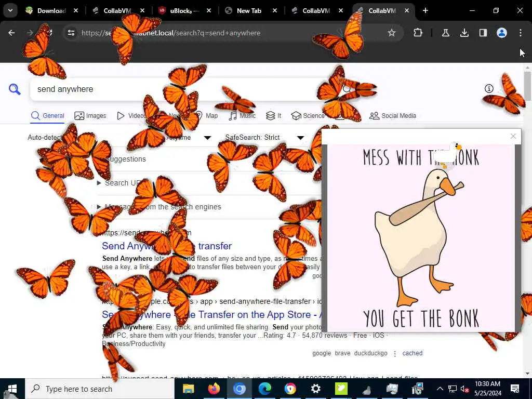This screenshot has height=399, width=532.
Task: Select the Music search category
Action: click(242, 116)
